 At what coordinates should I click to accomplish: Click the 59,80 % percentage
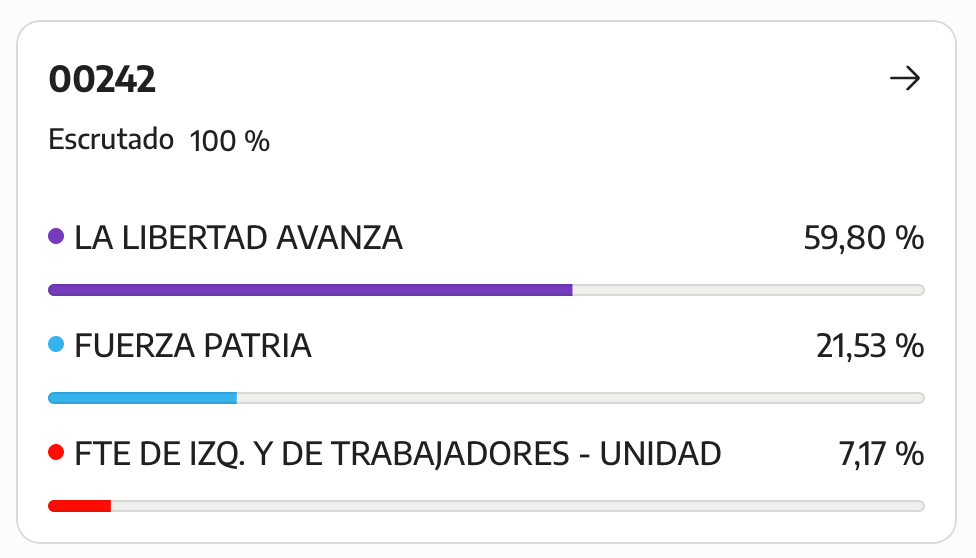point(864,238)
